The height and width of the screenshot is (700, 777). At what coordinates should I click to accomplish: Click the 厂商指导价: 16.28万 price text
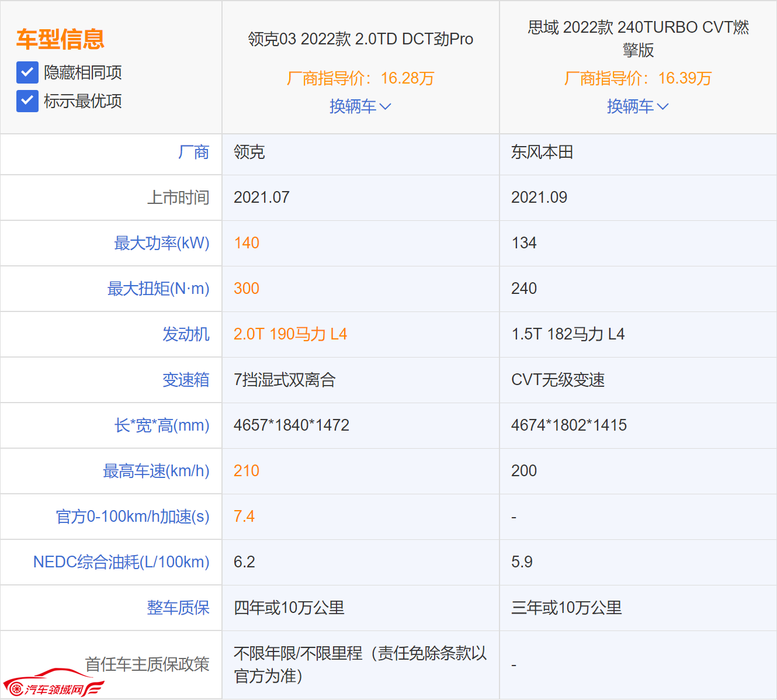(360, 78)
